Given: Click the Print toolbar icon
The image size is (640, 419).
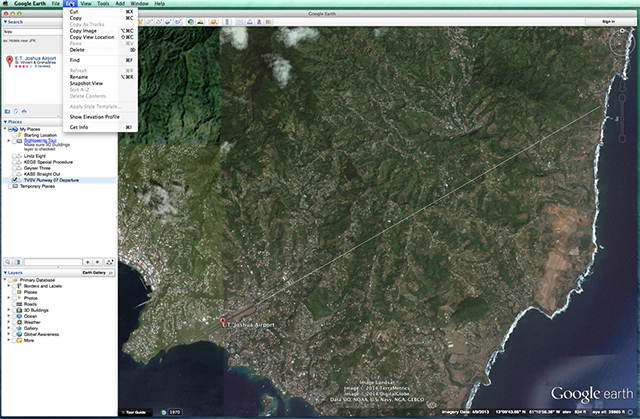Looking at the screenshot, I should [x=249, y=22].
